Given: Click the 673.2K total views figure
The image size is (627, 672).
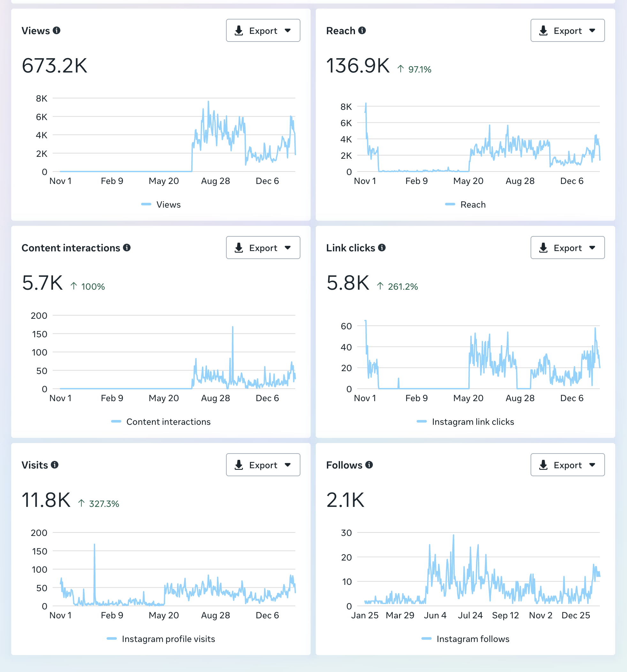Looking at the screenshot, I should pyautogui.click(x=54, y=65).
